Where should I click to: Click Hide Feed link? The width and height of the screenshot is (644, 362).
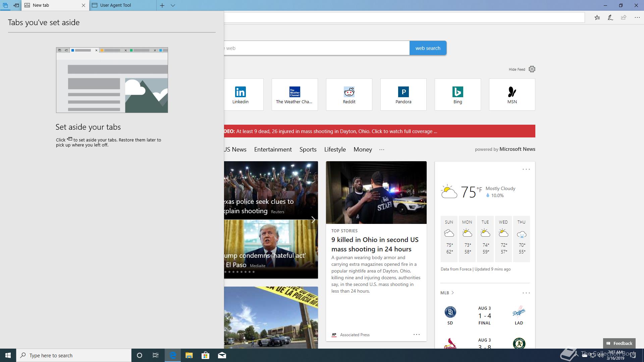click(x=517, y=69)
